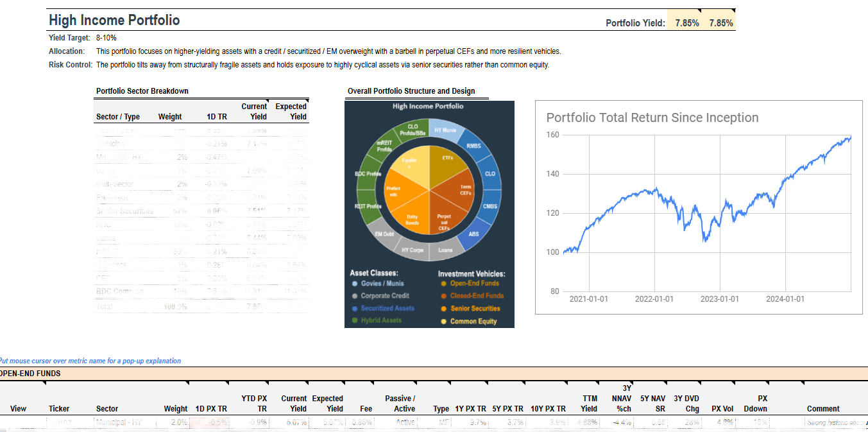Click the Securitized Assets legend color dot

[x=355, y=308]
